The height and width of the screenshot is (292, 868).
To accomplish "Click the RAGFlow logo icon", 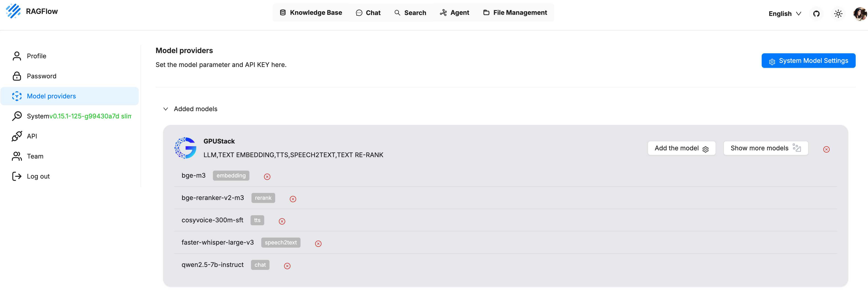I will tap(13, 11).
